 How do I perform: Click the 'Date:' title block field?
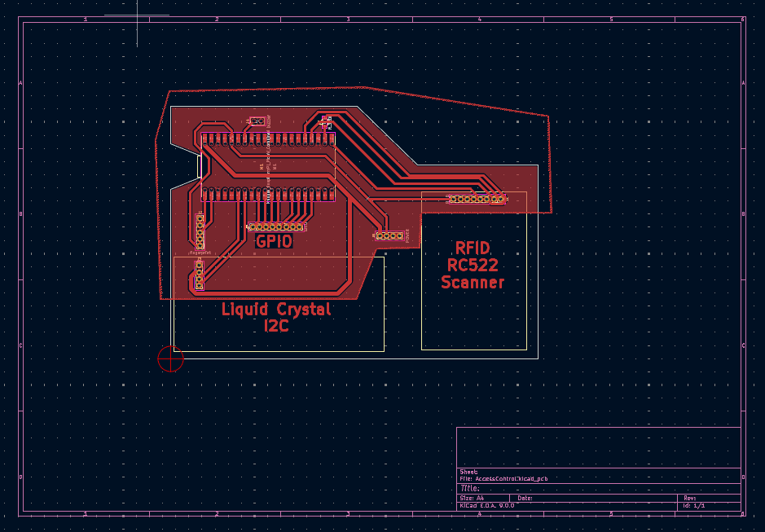pyautogui.click(x=525, y=499)
